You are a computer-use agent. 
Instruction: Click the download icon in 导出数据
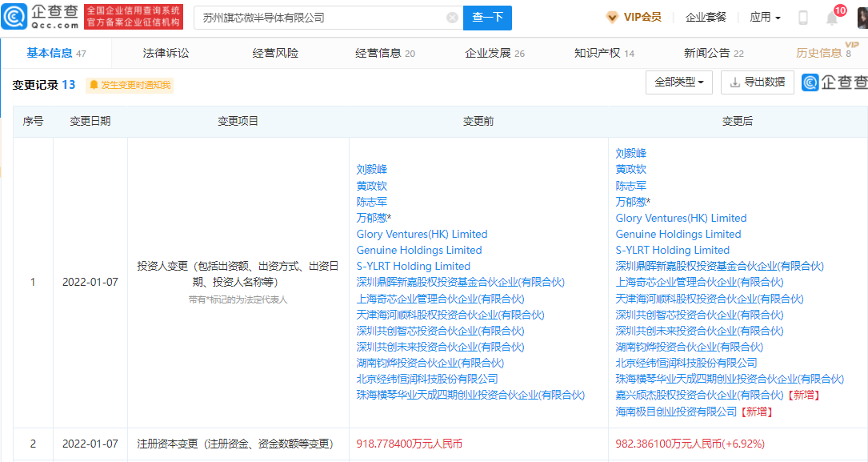(734, 82)
